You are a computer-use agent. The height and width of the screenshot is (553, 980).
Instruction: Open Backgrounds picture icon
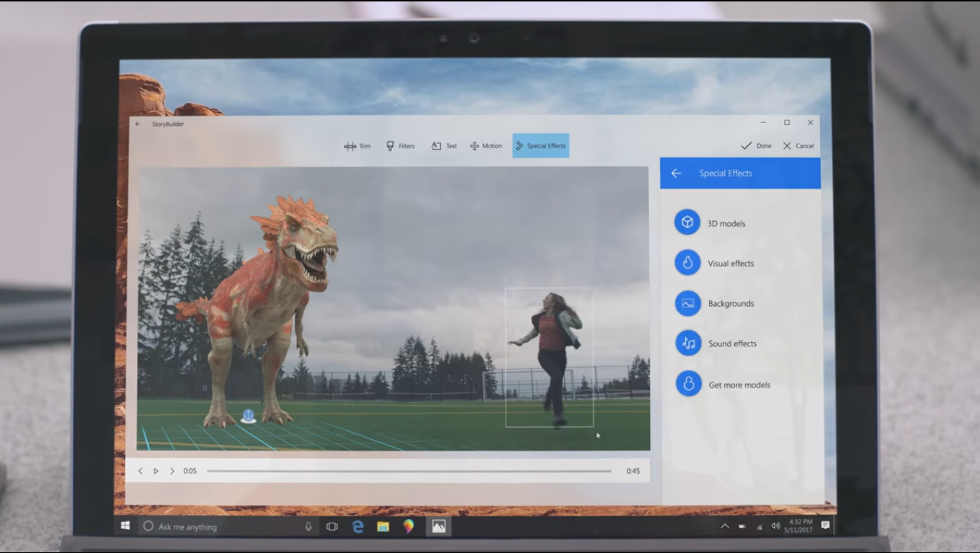pyautogui.click(x=687, y=303)
